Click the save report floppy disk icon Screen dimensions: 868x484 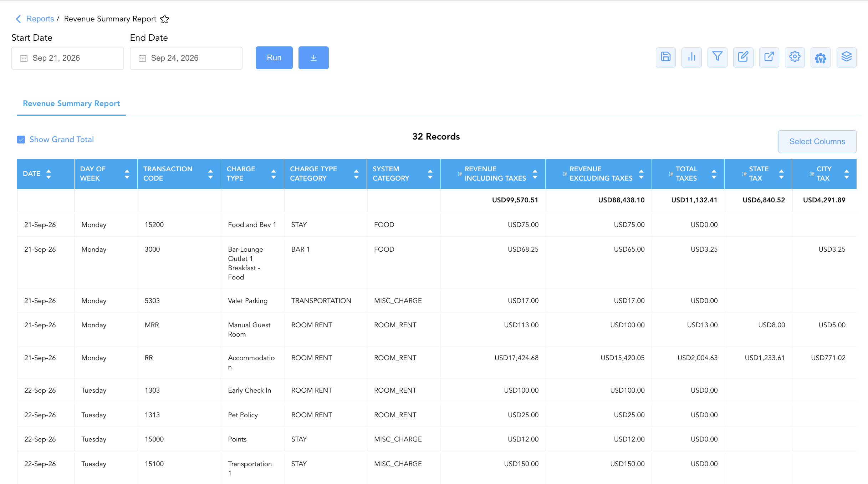(665, 57)
